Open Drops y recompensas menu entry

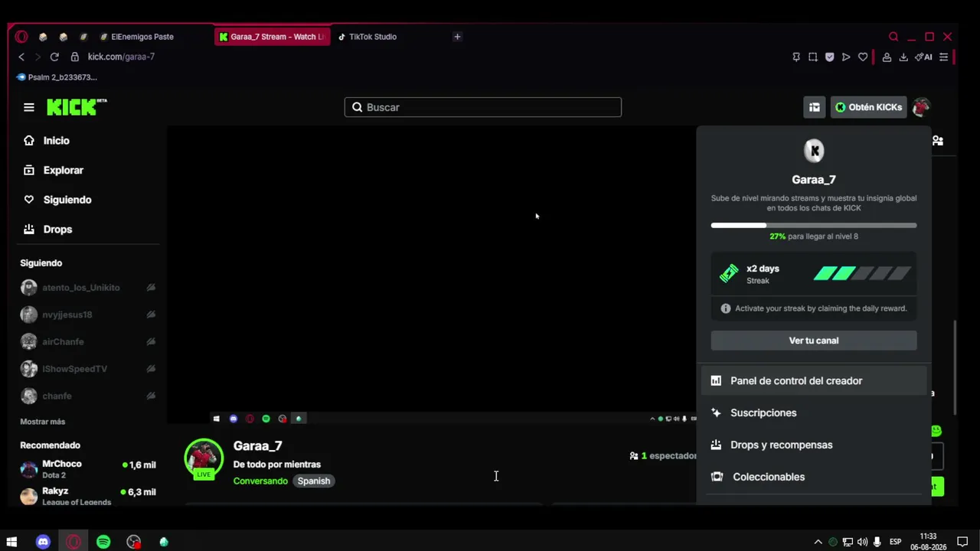click(814, 445)
